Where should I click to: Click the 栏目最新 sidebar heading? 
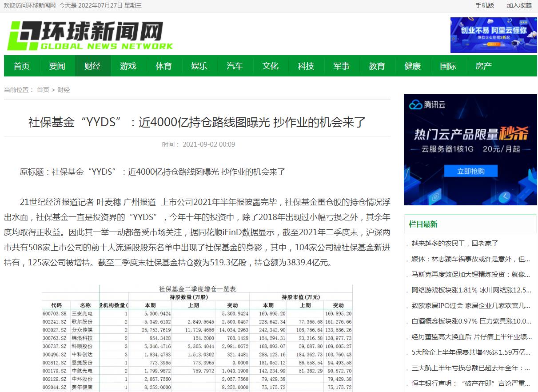click(x=423, y=224)
